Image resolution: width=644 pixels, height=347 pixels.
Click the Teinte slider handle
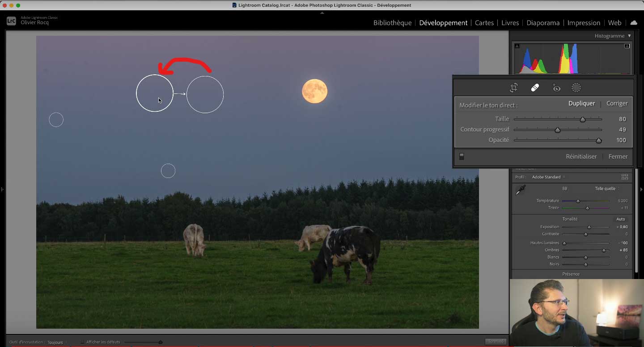pyautogui.click(x=587, y=208)
